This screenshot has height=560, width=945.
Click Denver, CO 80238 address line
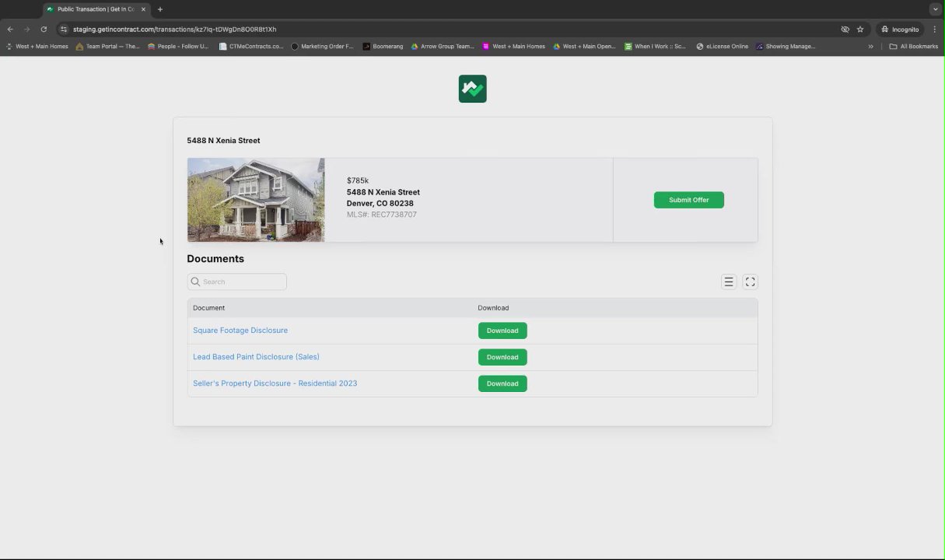click(380, 204)
